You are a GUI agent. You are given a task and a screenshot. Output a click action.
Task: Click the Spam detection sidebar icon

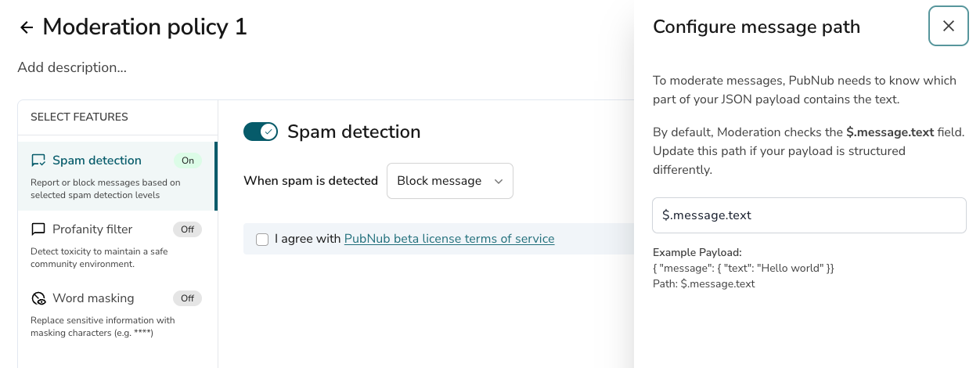[38, 161]
